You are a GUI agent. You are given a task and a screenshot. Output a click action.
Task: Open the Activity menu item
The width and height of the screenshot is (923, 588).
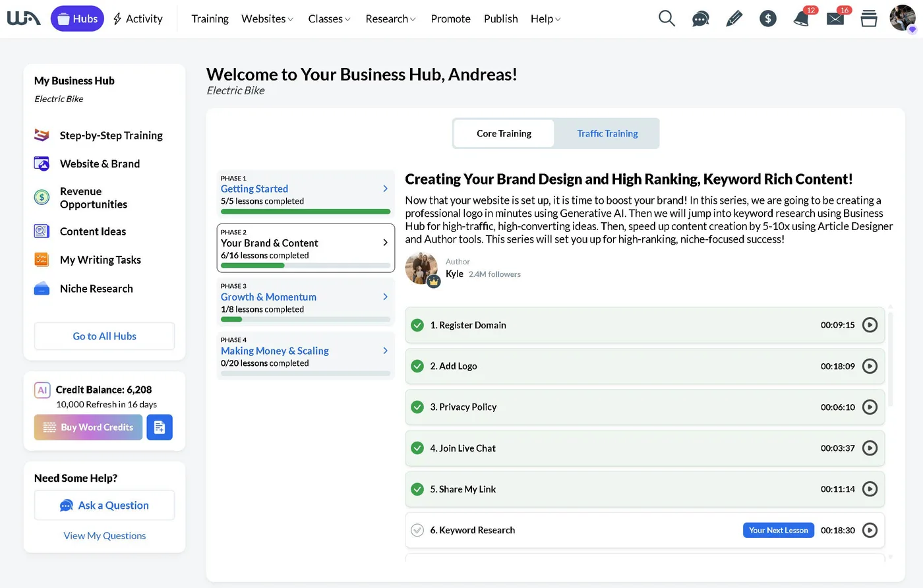tap(138, 18)
